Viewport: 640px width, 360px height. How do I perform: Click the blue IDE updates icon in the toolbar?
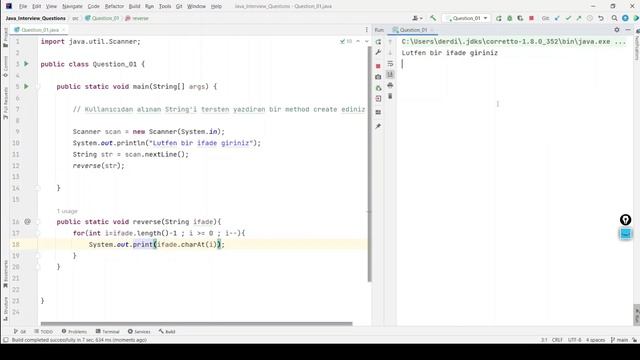click(x=625, y=18)
